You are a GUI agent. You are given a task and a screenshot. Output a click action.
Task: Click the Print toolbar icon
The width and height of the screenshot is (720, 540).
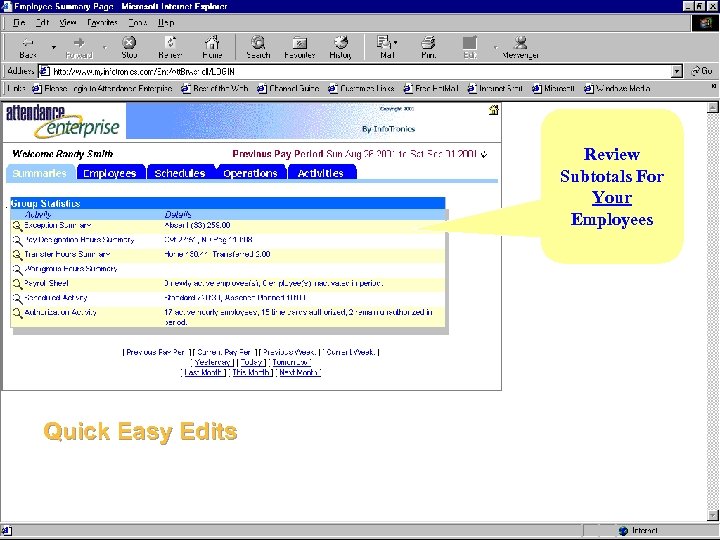pyautogui.click(x=428, y=47)
